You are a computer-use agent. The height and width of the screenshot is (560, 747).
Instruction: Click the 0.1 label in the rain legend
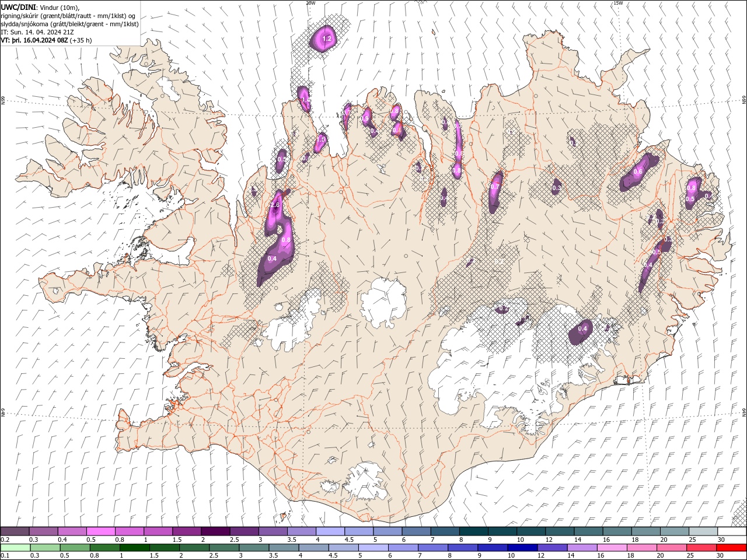pos(5,556)
